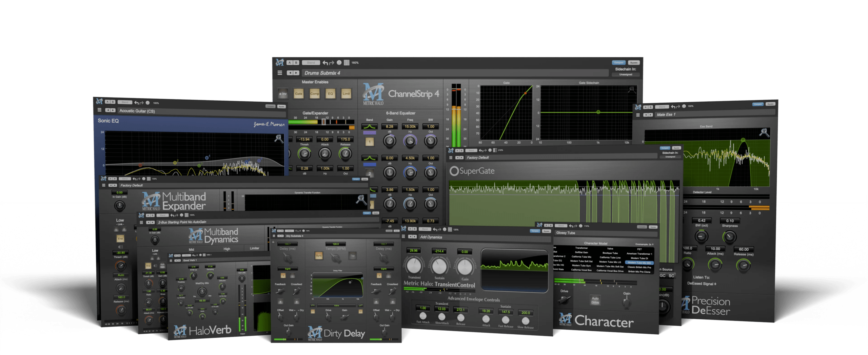
Task: Select Classic British Mic Pre model
Action: tap(639, 267)
